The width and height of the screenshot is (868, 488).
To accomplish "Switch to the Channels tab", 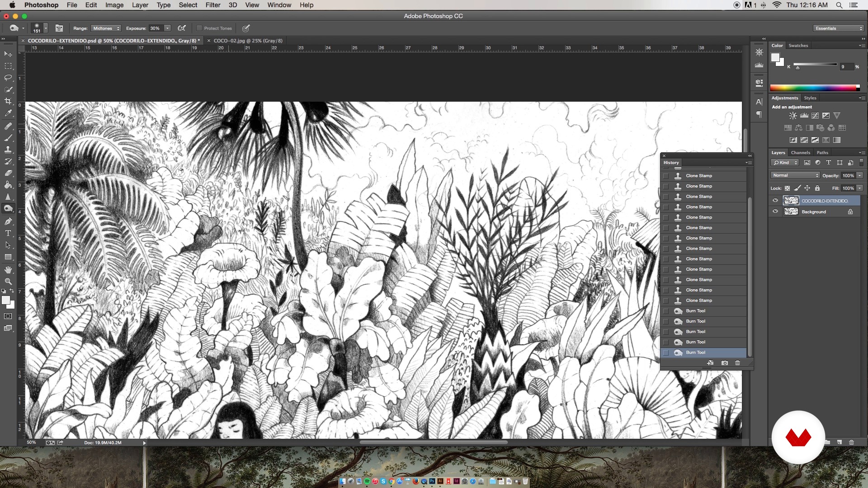I will pyautogui.click(x=801, y=153).
